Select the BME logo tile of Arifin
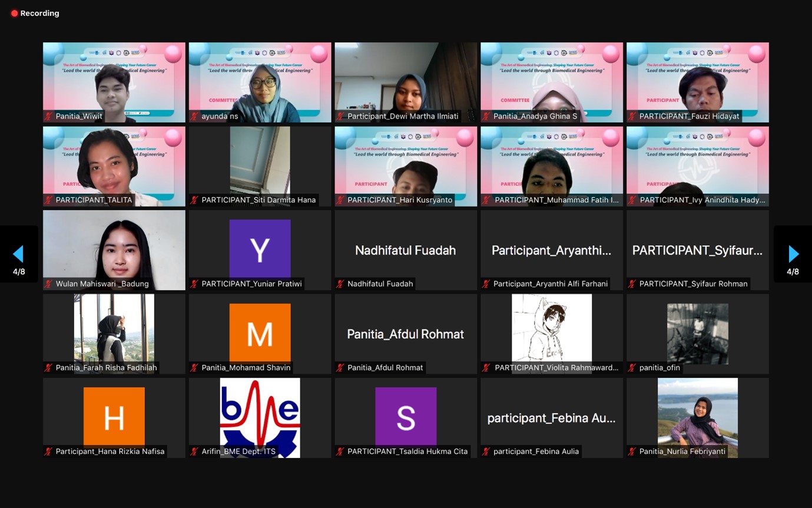 (x=260, y=417)
